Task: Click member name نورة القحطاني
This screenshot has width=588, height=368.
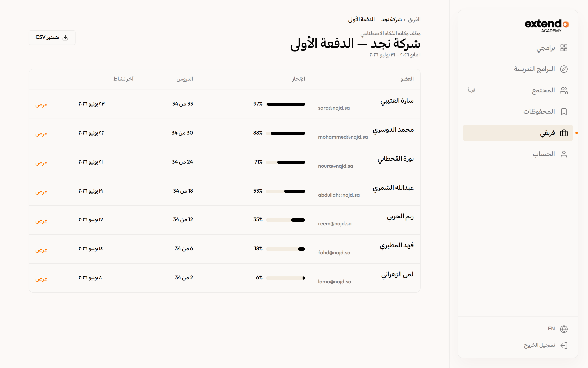Action: pos(395,159)
